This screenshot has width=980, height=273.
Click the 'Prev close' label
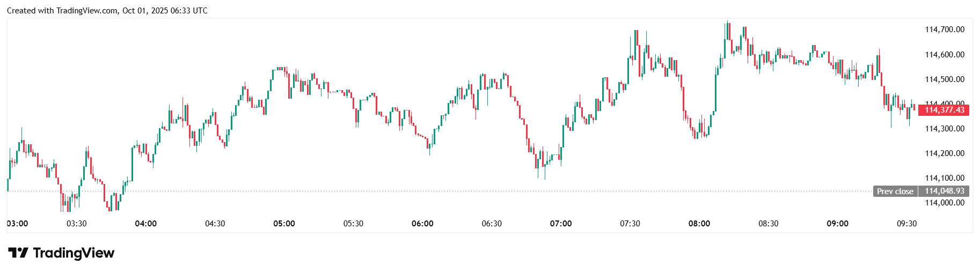[895, 191]
